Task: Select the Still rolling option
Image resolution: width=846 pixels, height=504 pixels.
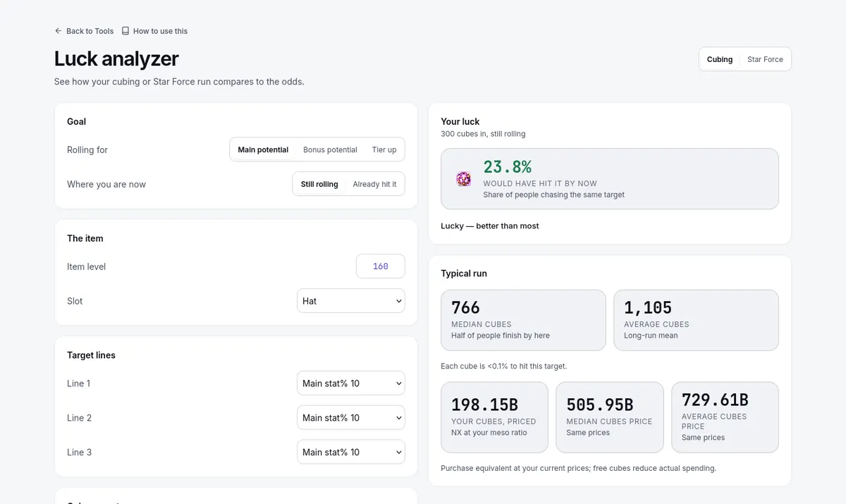Action: click(x=319, y=184)
